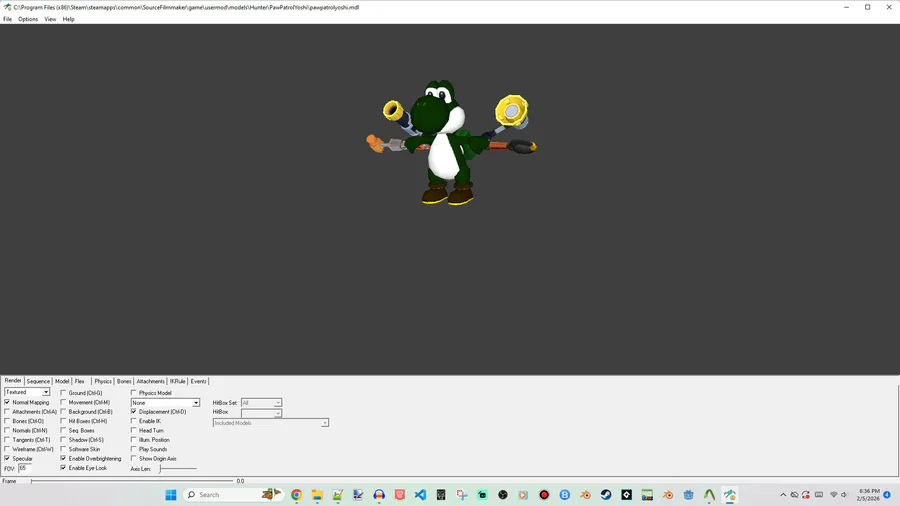Click the red record-button taskbar icon

[x=544, y=495]
